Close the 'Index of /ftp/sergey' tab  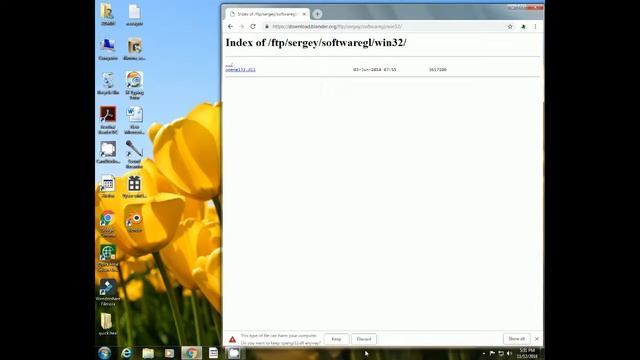pos(304,14)
